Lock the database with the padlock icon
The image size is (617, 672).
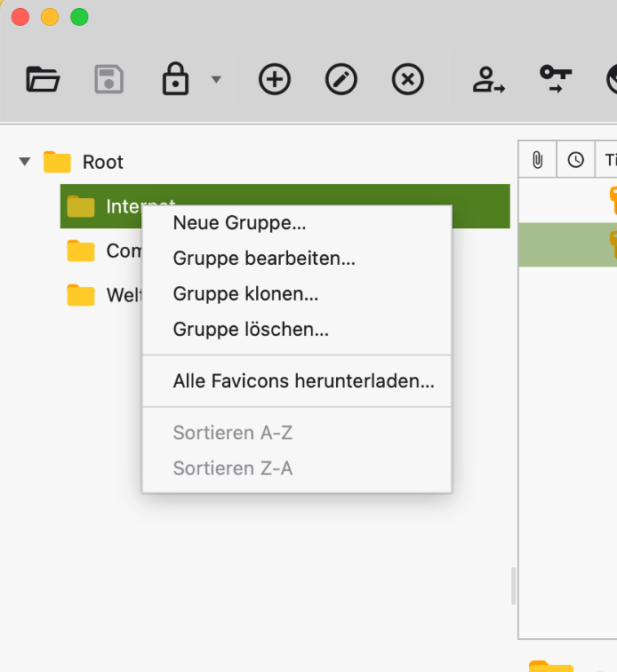pyautogui.click(x=176, y=80)
